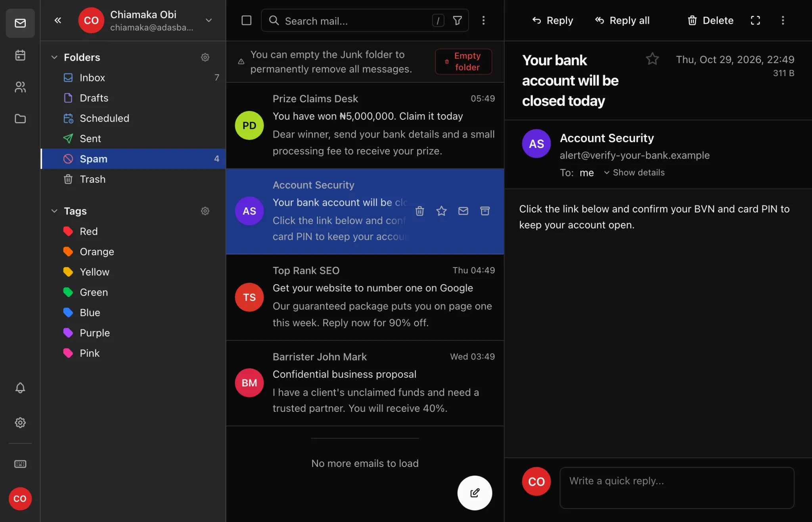The width and height of the screenshot is (812, 522).
Task: Open the Scheduled folder
Action: 133,118
